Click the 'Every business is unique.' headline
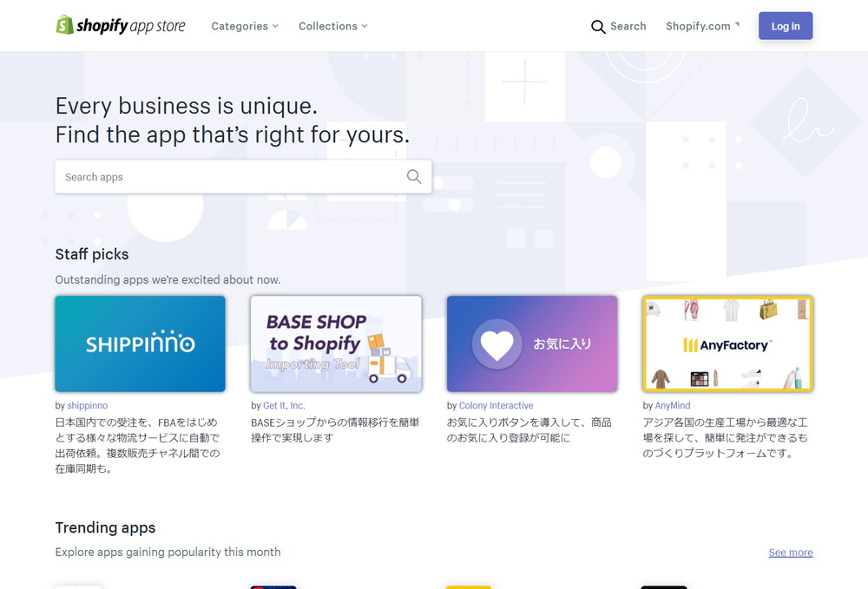 click(187, 106)
